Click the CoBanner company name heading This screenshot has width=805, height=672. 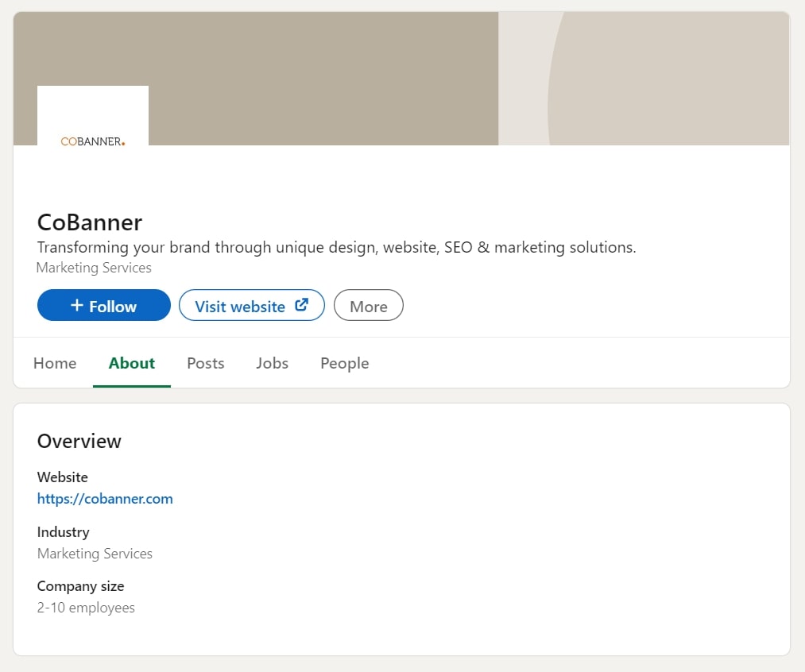[90, 222]
